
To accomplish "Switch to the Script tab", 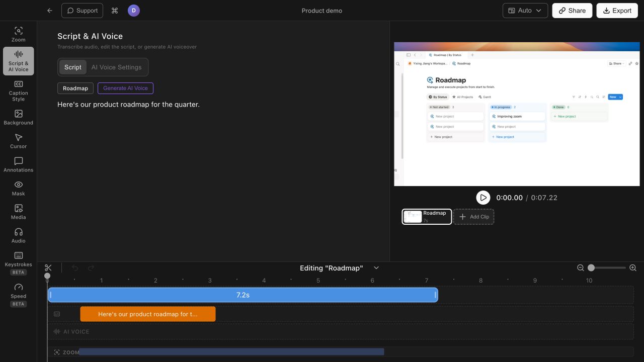I will click(x=73, y=67).
